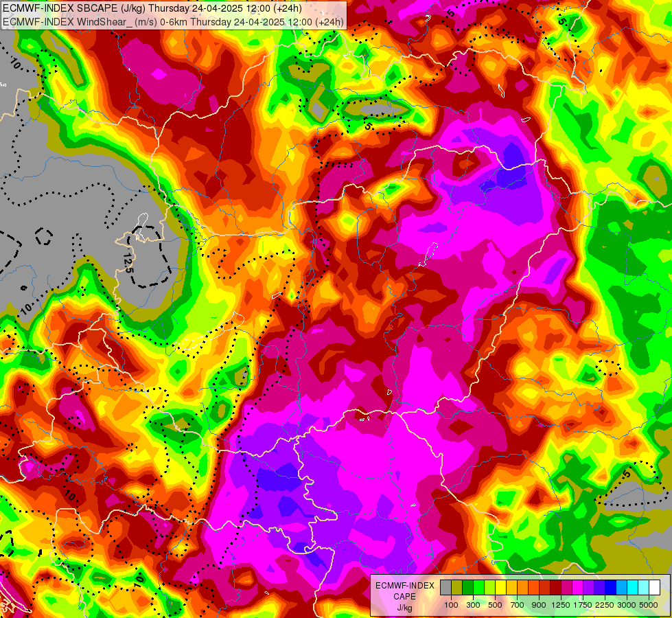Click the CAPE label in the legend
672x618 pixels.
pos(404,597)
